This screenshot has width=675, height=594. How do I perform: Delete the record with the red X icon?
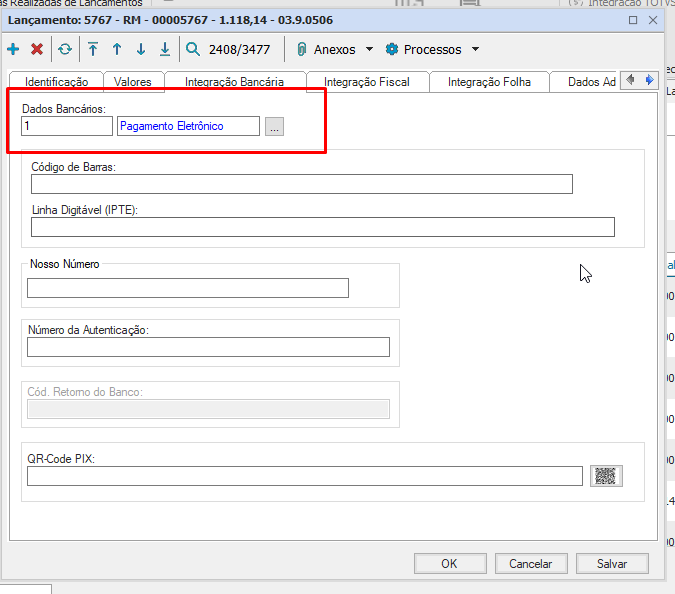tap(37, 49)
